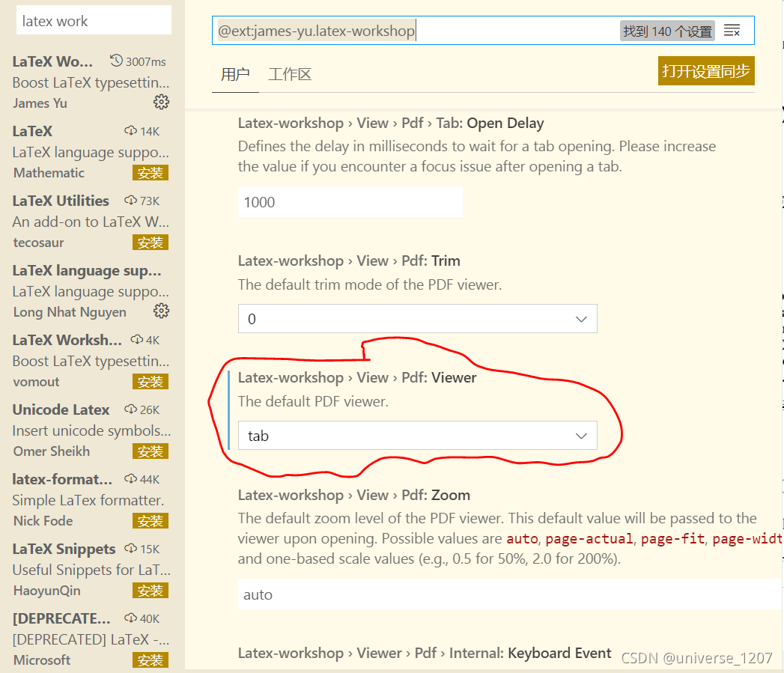The height and width of the screenshot is (673, 784).
Task: Install LaTeX Snippets by HaoyunQin
Action: pos(151,590)
